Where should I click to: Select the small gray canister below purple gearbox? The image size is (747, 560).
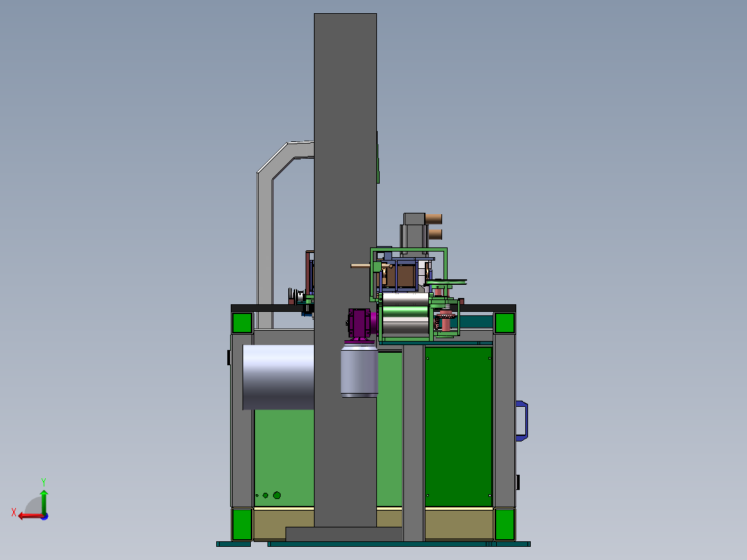point(359,371)
